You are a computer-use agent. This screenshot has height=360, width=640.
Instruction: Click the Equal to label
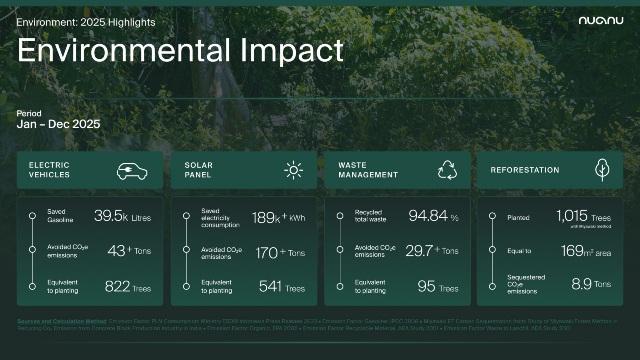tap(519, 251)
